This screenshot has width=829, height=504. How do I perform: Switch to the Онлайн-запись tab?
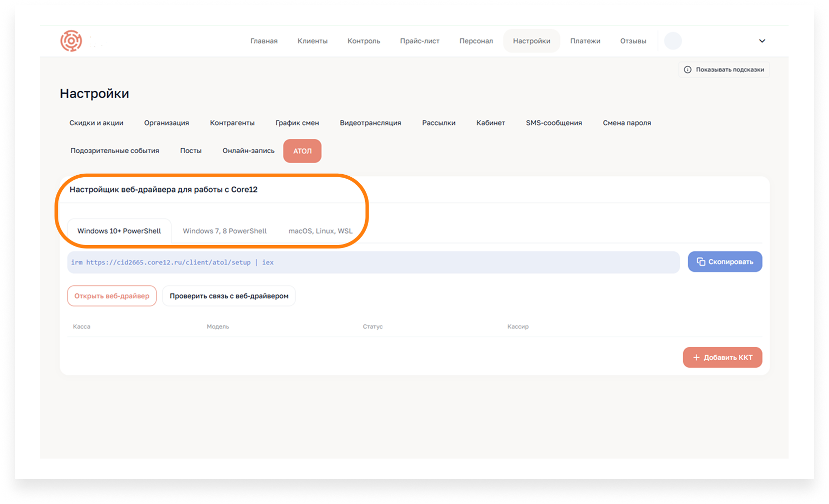pos(248,151)
